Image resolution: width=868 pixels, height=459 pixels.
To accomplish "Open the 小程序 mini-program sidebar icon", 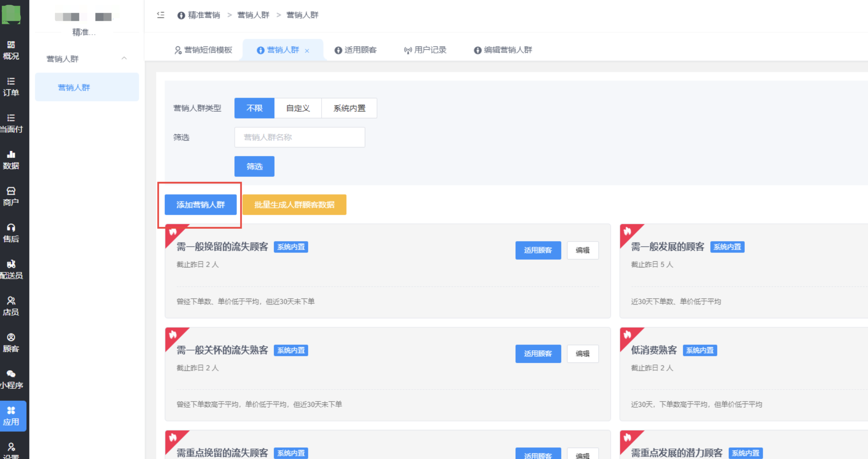I will pos(11,379).
